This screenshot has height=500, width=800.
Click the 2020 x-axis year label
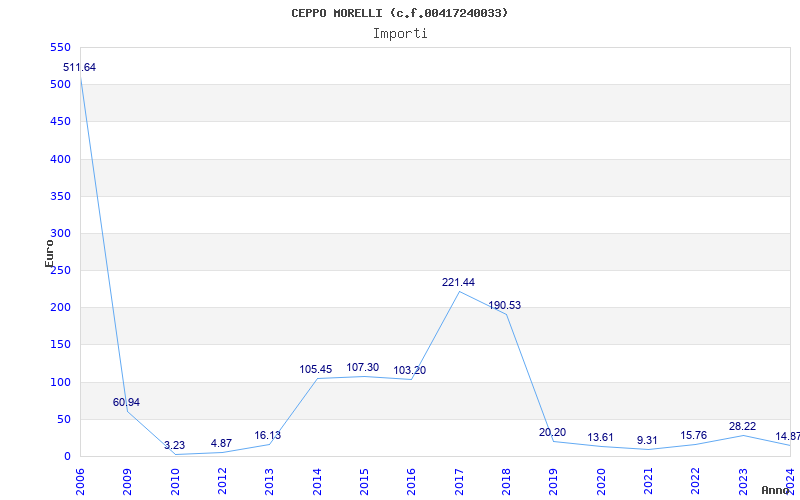601,482
